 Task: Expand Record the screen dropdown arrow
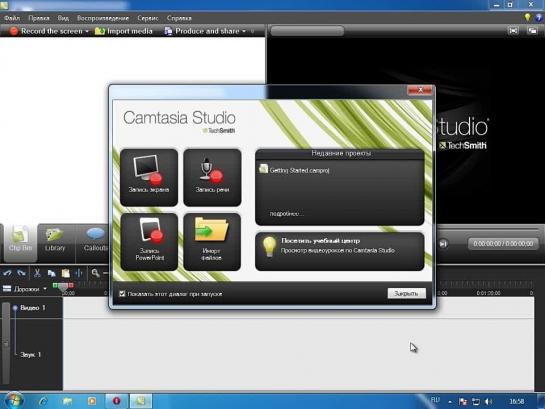click(87, 31)
